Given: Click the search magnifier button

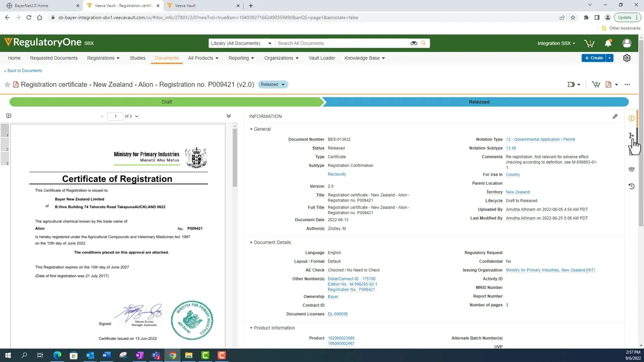Looking at the screenshot, I should click(423, 43).
